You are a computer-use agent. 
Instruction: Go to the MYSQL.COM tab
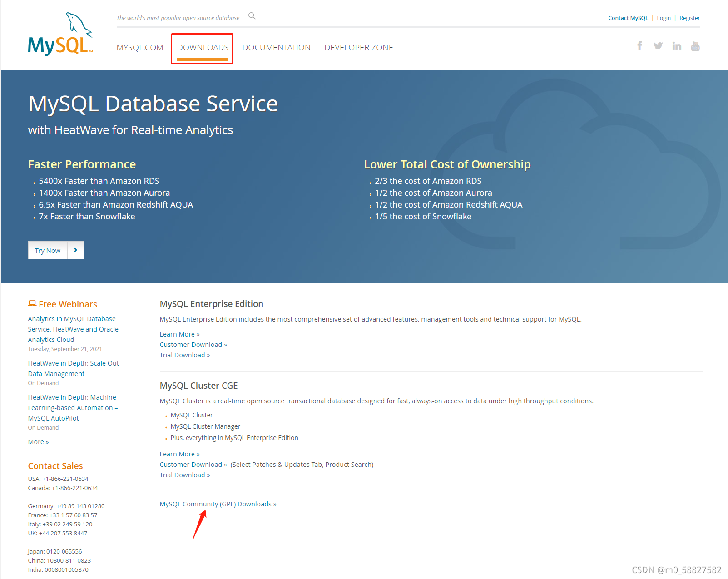[140, 48]
